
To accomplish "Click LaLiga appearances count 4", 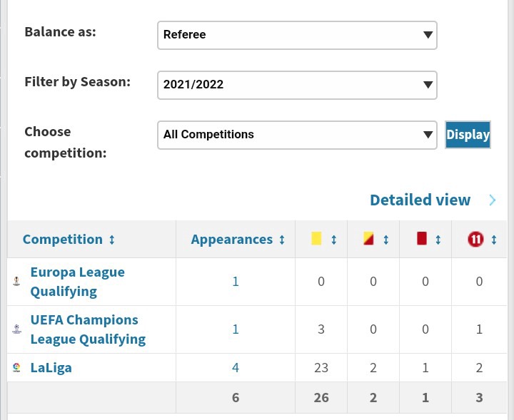I will click(x=236, y=368).
